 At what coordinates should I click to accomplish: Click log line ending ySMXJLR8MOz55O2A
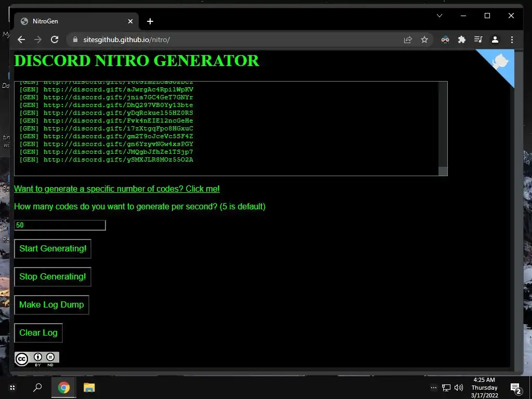106,160
